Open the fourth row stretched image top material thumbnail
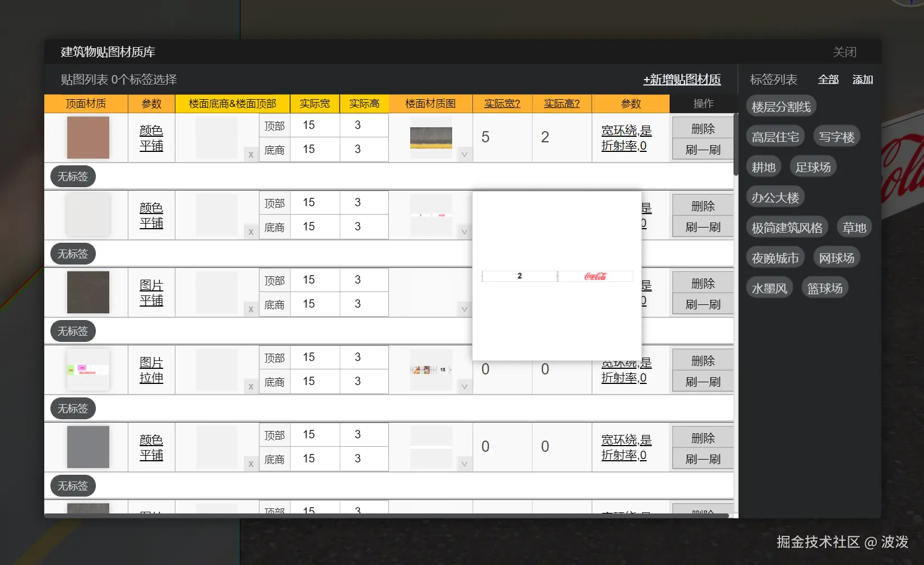The width and height of the screenshot is (924, 565). pyautogui.click(x=88, y=370)
